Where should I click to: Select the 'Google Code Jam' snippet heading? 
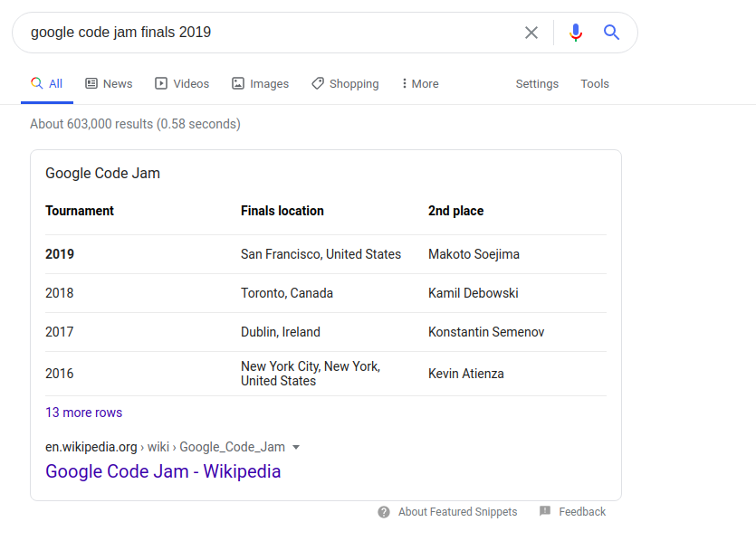(x=102, y=173)
